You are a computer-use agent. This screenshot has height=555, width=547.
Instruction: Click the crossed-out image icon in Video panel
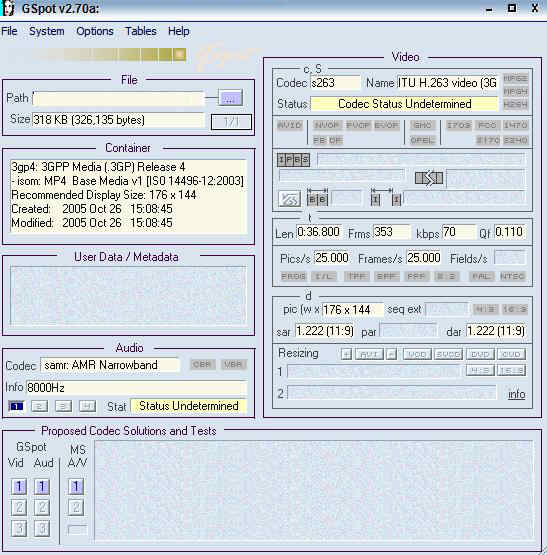pos(290,199)
